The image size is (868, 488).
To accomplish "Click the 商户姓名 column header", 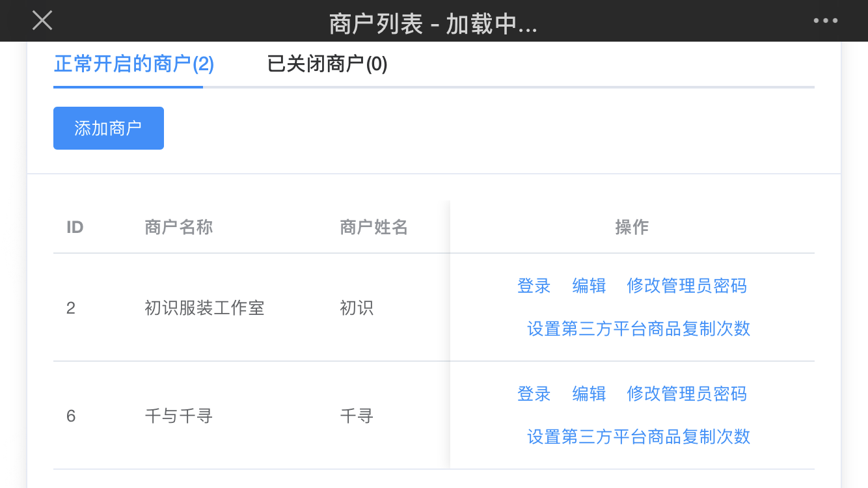I will [x=374, y=227].
